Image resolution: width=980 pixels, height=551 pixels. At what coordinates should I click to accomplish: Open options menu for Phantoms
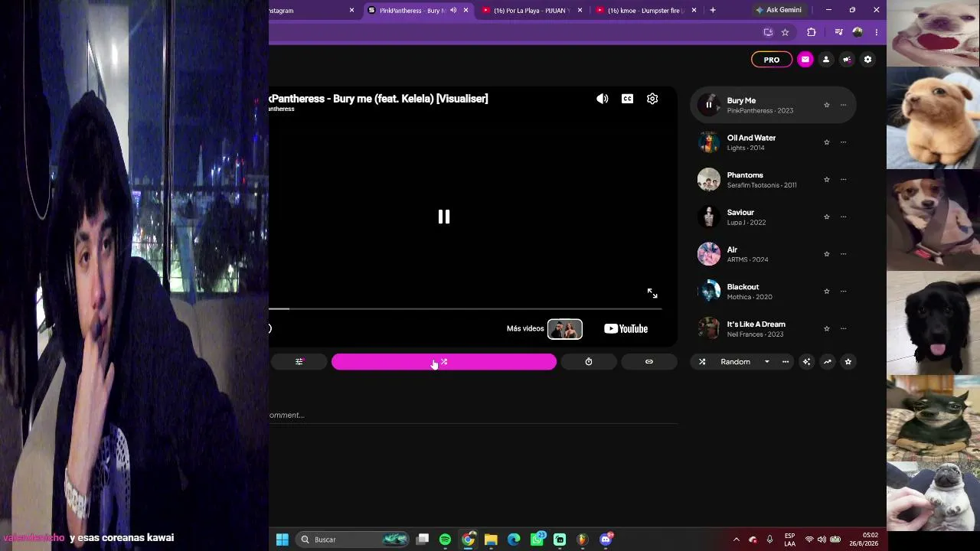[843, 180]
